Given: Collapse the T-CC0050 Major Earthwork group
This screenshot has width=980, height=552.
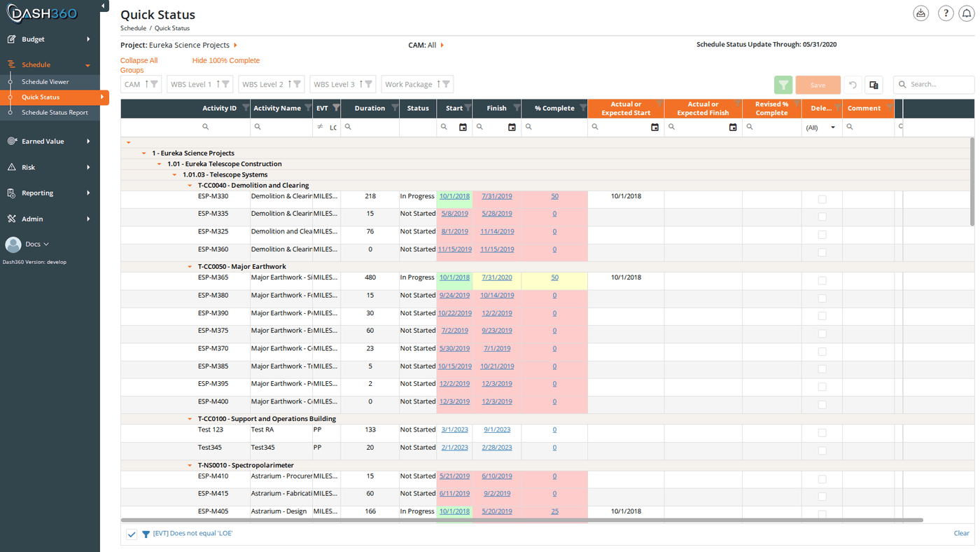Looking at the screenshot, I should coord(190,267).
